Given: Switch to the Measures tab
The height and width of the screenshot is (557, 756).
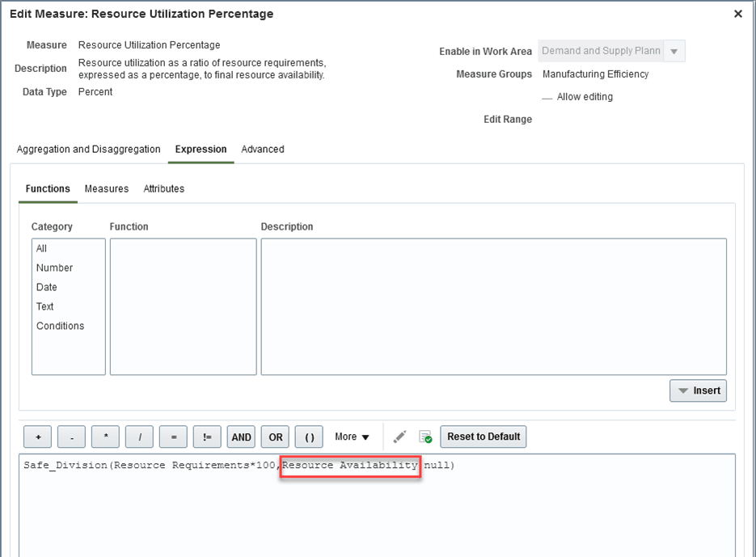Looking at the screenshot, I should (107, 188).
